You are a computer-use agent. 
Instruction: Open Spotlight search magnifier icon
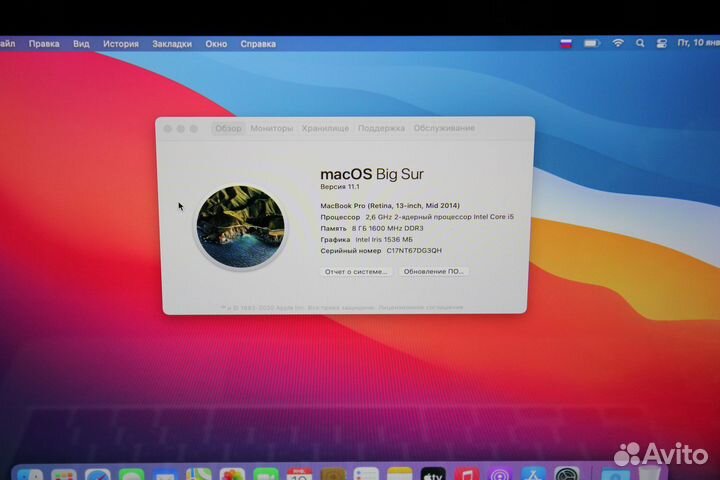tap(640, 43)
